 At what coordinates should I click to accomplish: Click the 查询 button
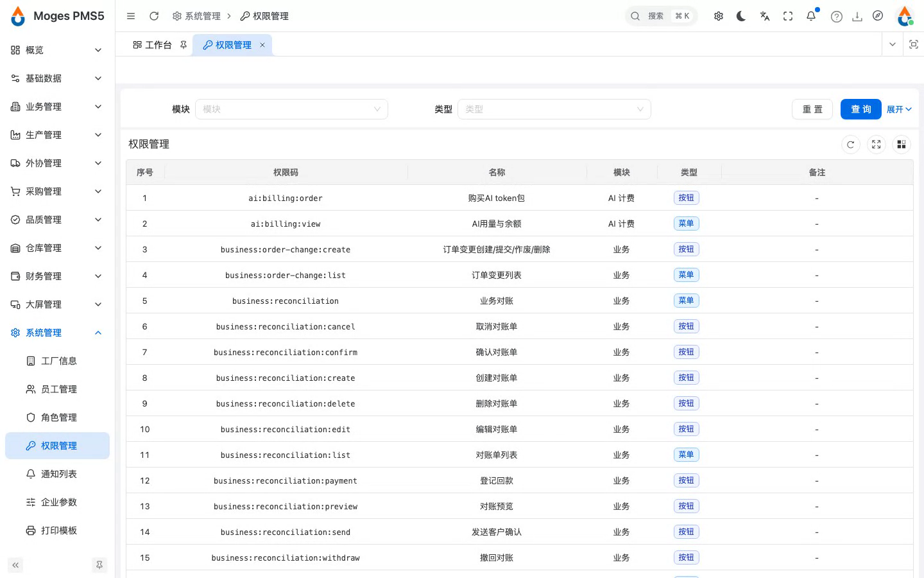point(861,109)
